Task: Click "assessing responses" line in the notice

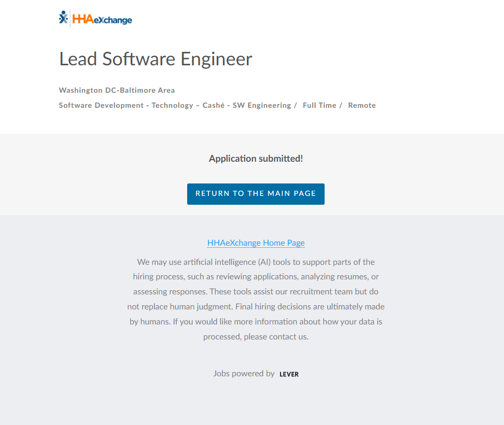Action: point(169,291)
